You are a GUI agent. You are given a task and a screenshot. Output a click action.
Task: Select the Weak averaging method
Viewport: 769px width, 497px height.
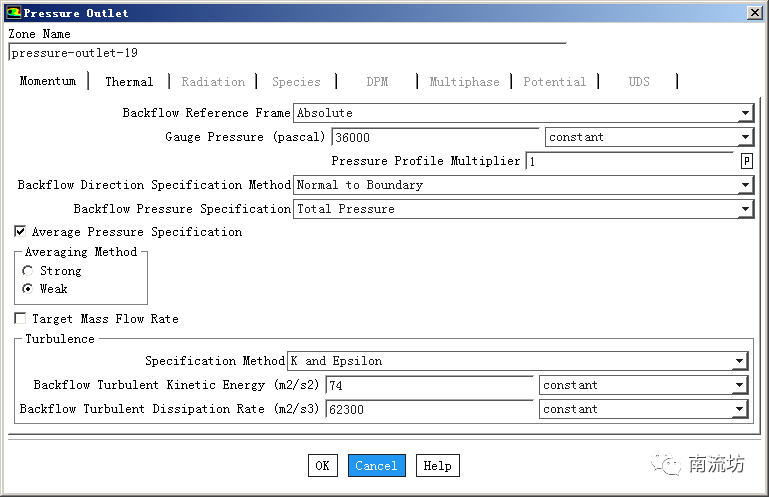click(x=28, y=289)
